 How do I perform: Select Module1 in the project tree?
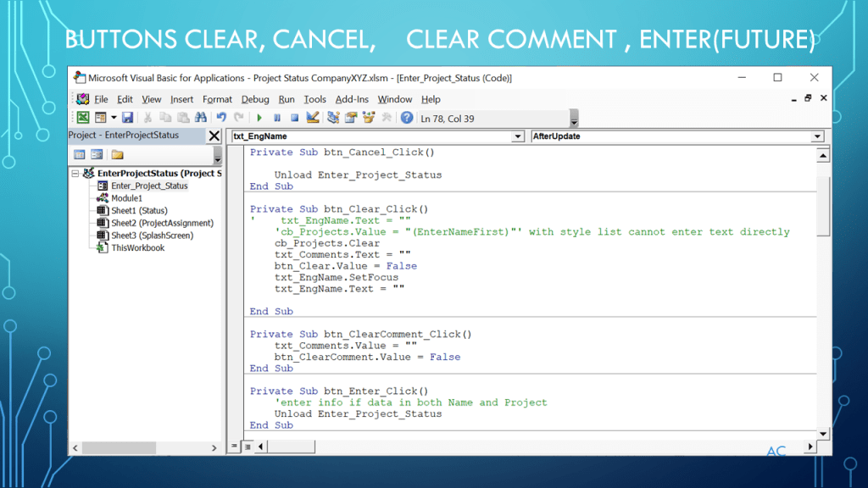126,198
